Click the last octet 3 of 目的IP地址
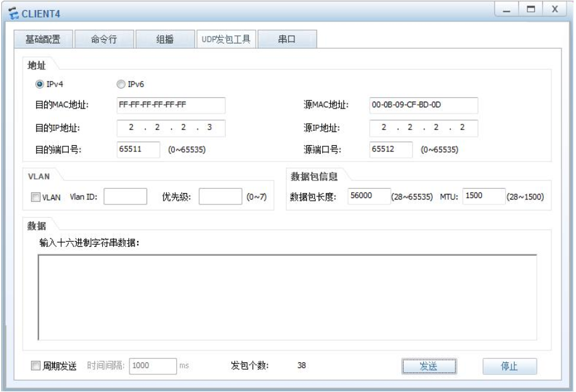This screenshot has height=392, width=576. (210, 128)
